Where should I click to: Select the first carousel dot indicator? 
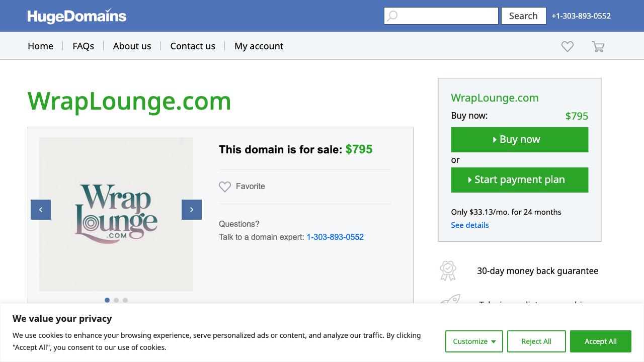pyautogui.click(x=107, y=300)
